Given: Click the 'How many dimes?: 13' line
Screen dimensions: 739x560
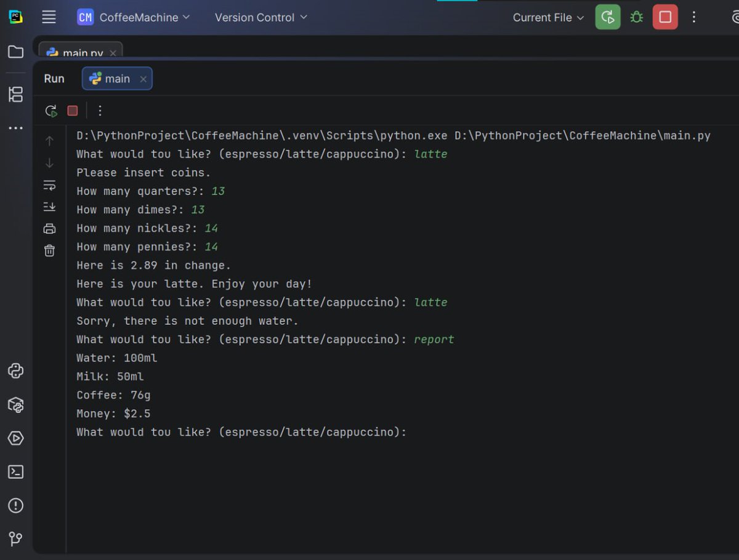Looking at the screenshot, I should tap(140, 209).
